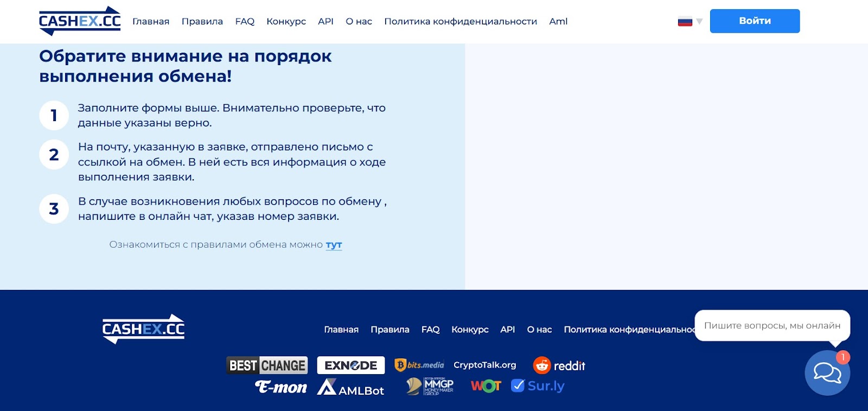
Task: Open Политика конфиденциальности in footer links
Action: [x=629, y=330]
